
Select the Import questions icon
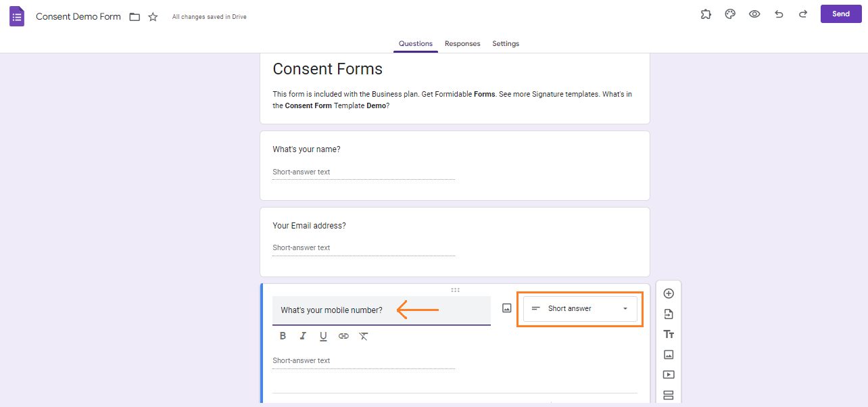[668, 313]
